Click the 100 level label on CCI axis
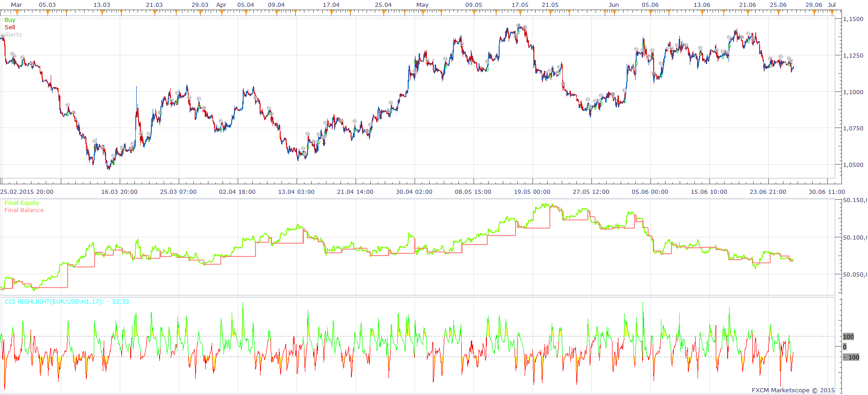 tap(848, 337)
